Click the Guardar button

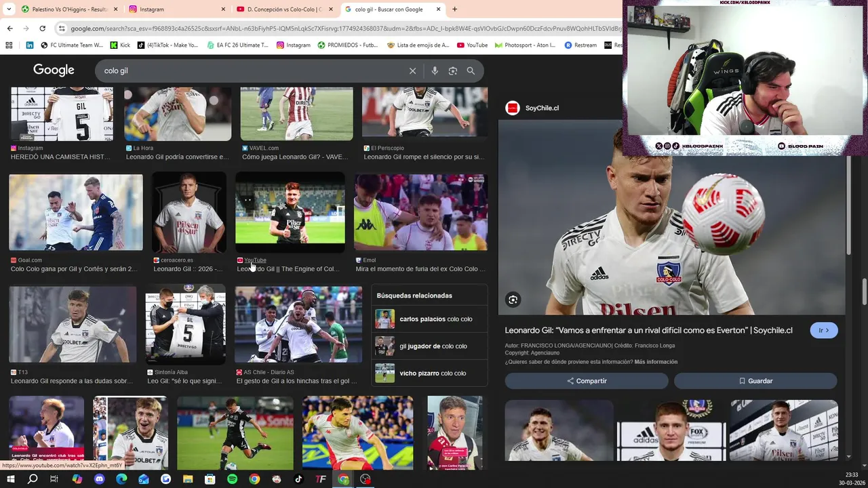[755, 381]
